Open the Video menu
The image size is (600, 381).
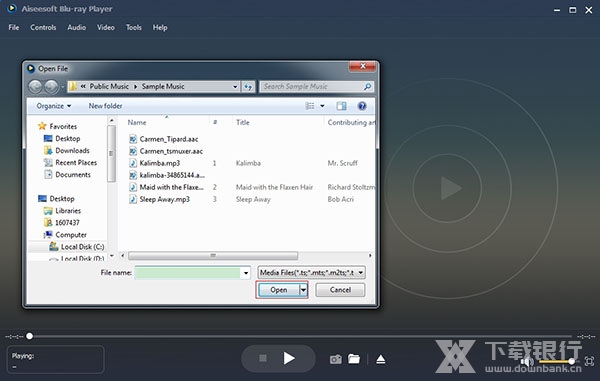tap(106, 28)
